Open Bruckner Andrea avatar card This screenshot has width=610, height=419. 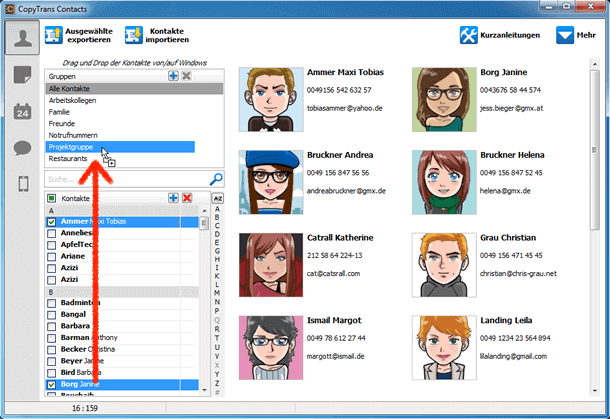pyautogui.click(x=271, y=182)
